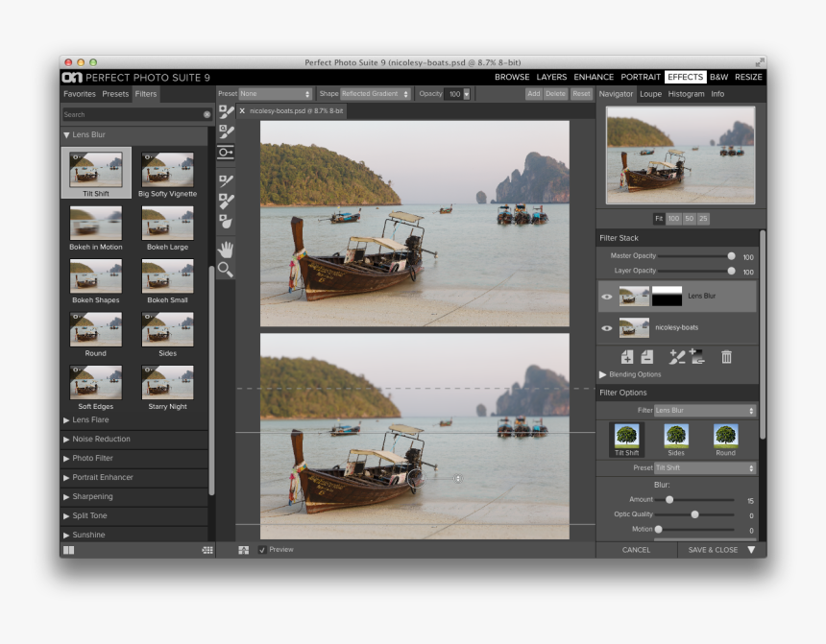Set navigator zoom to Fit
The width and height of the screenshot is (826, 644).
pyautogui.click(x=659, y=219)
